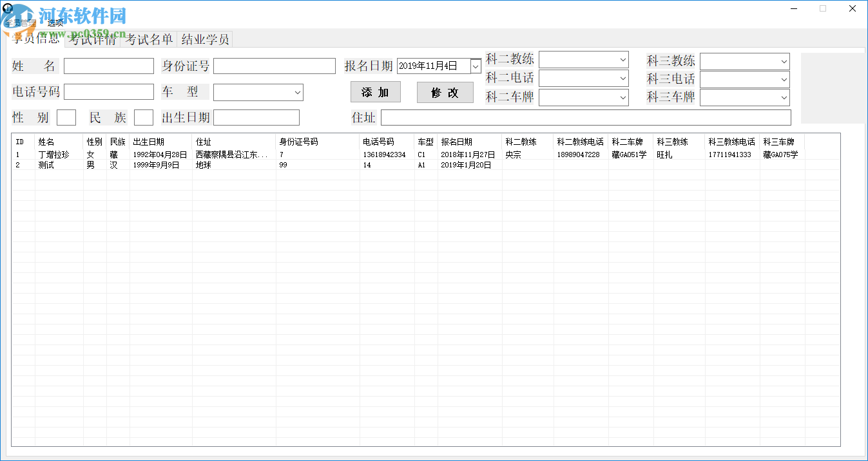Open the 报名日期 date picker dropdown
This screenshot has height=461, width=868.
point(475,65)
